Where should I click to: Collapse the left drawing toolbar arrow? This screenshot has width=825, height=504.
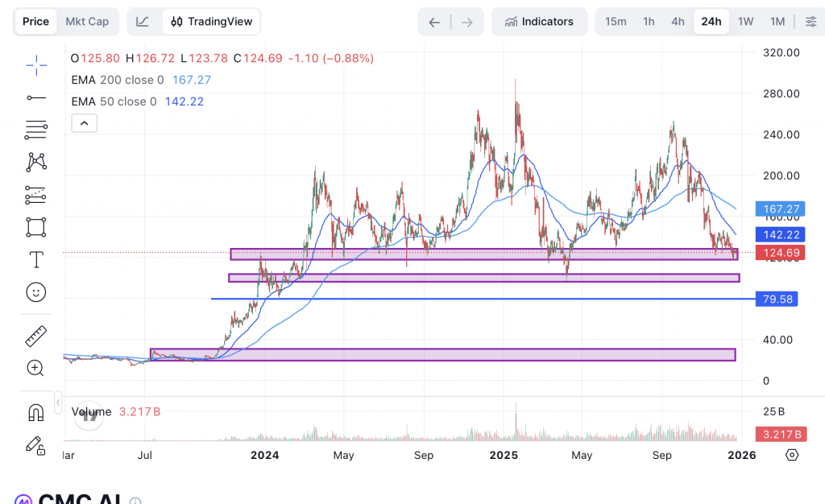pyautogui.click(x=58, y=402)
